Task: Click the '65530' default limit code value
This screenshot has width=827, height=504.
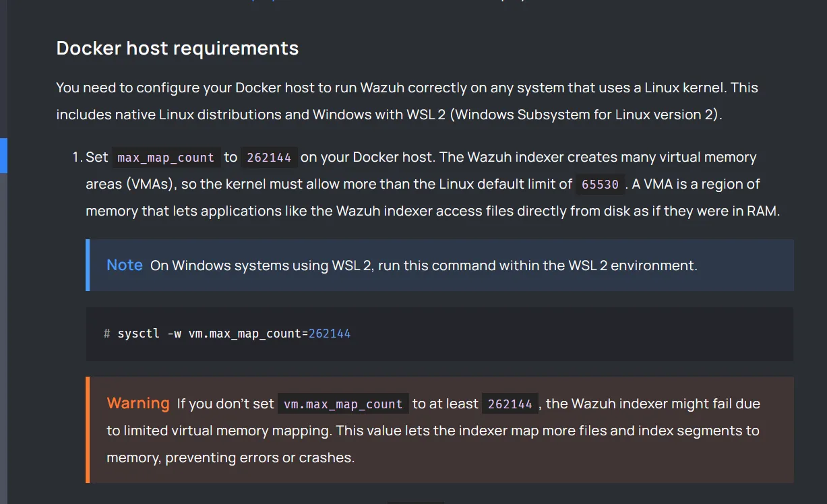Action: [600, 185]
